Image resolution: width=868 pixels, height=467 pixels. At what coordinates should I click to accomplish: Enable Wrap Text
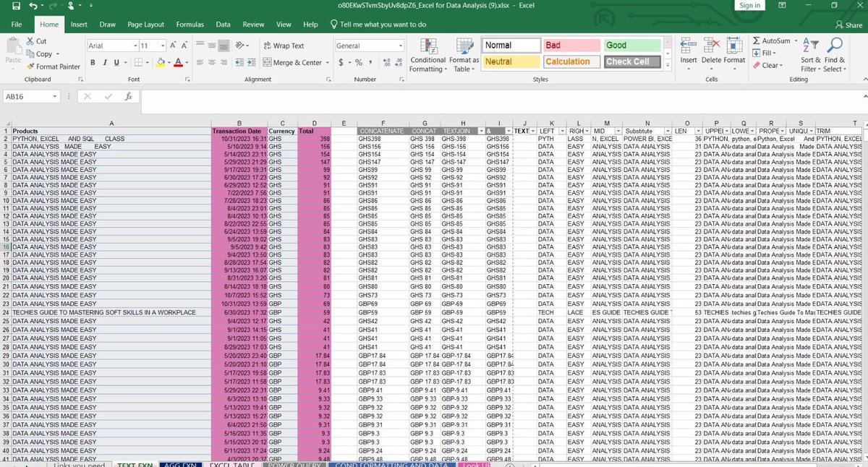[284, 46]
